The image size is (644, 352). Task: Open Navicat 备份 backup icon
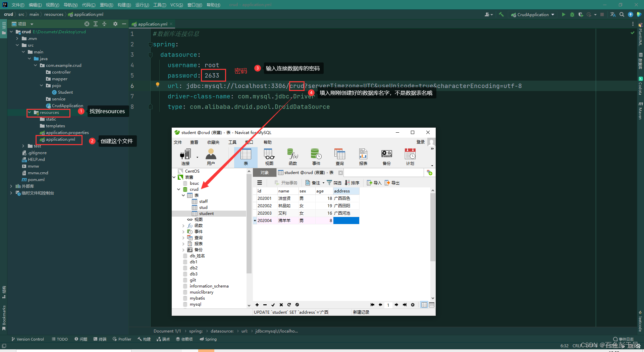click(387, 157)
